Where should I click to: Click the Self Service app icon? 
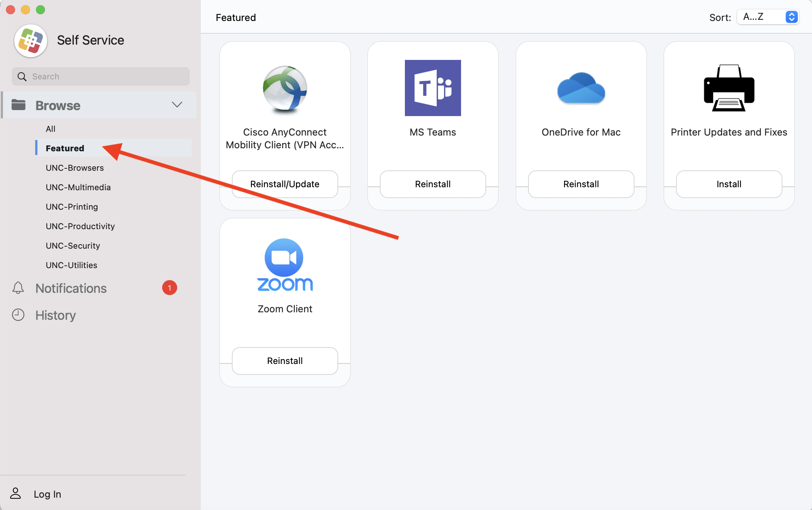tap(30, 40)
